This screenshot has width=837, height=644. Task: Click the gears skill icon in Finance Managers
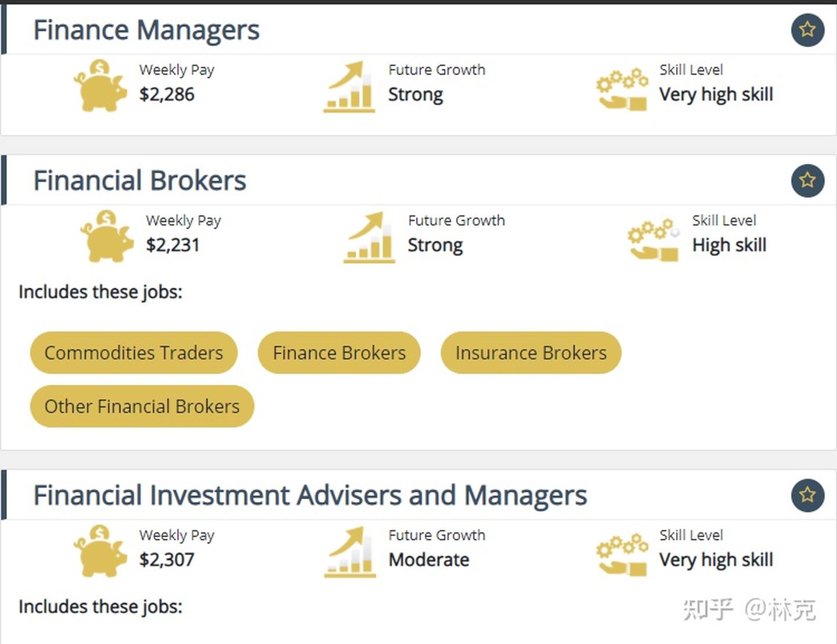[x=622, y=89]
